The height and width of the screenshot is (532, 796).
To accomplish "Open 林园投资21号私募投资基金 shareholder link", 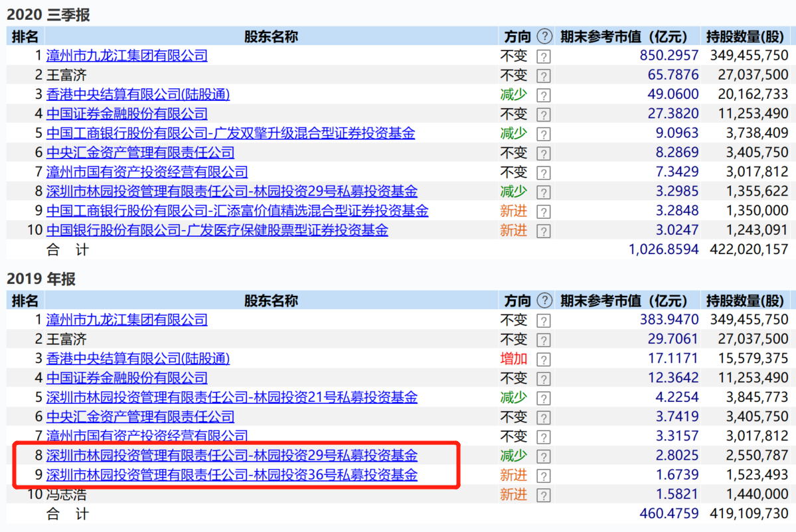I will coord(232,397).
